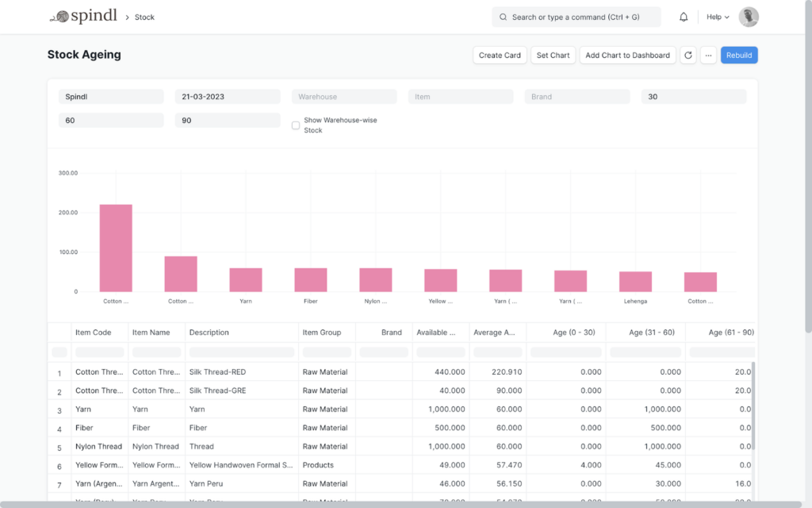Open the user profile avatar menu
Screen dimensions: 812x508
tap(748, 17)
